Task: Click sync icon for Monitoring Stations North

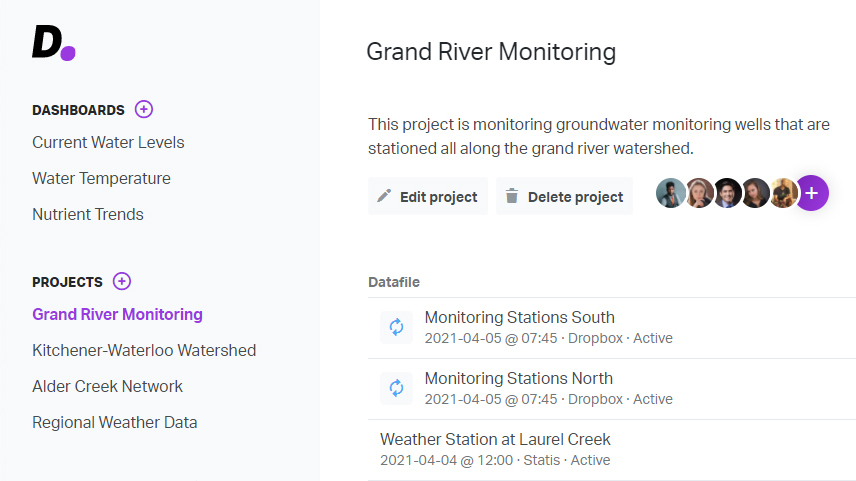Action: [396, 388]
